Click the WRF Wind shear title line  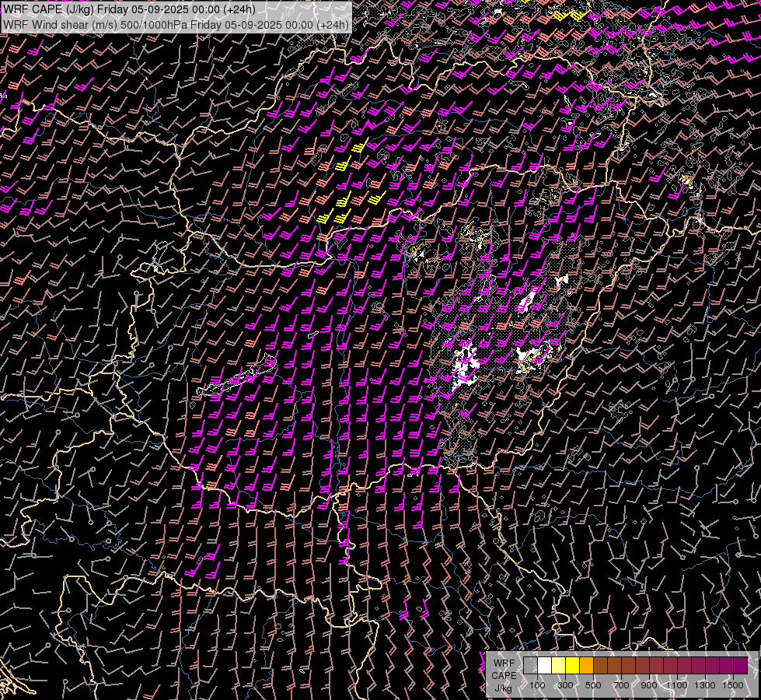point(176,25)
